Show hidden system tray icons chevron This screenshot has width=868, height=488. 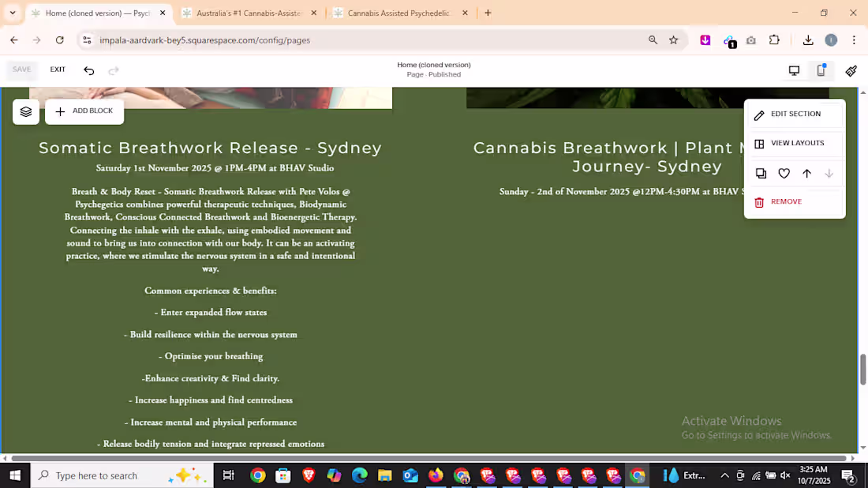(724, 475)
